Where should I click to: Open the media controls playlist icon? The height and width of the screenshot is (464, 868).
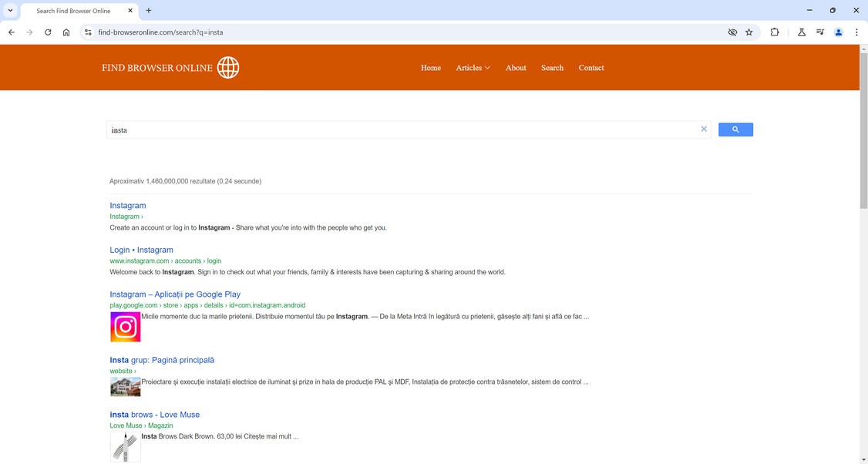click(x=819, y=32)
